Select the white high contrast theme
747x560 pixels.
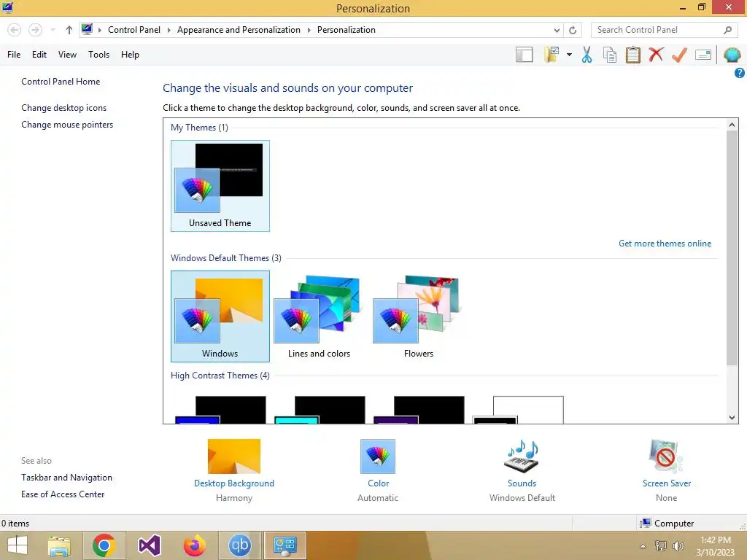click(518, 410)
